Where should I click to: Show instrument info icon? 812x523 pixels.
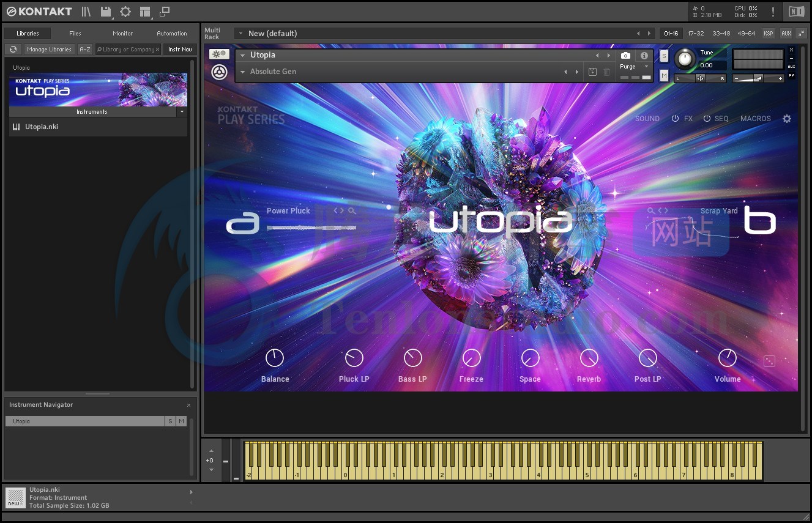click(644, 56)
